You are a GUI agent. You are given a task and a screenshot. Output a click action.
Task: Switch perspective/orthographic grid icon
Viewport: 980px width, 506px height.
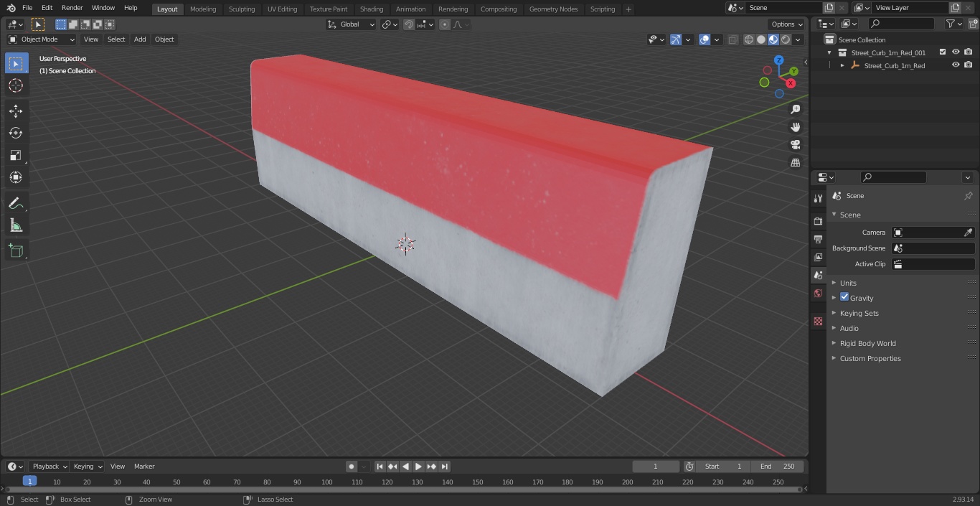tap(795, 162)
